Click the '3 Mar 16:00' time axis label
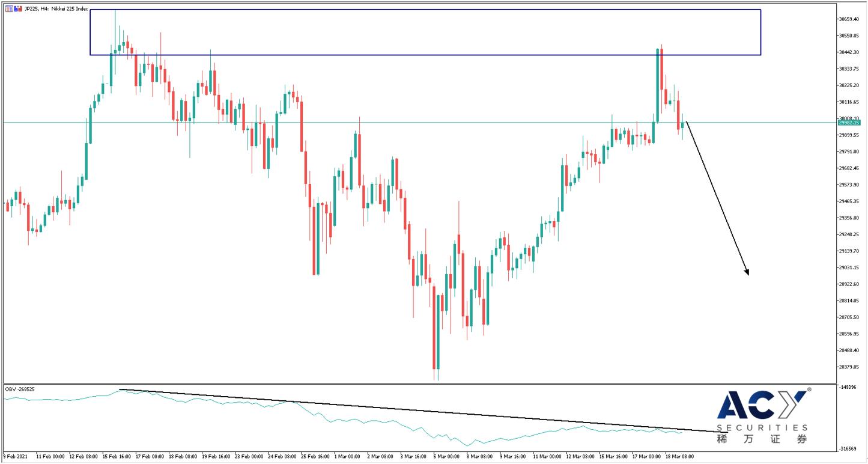The image size is (868, 464). click(413, 456)
